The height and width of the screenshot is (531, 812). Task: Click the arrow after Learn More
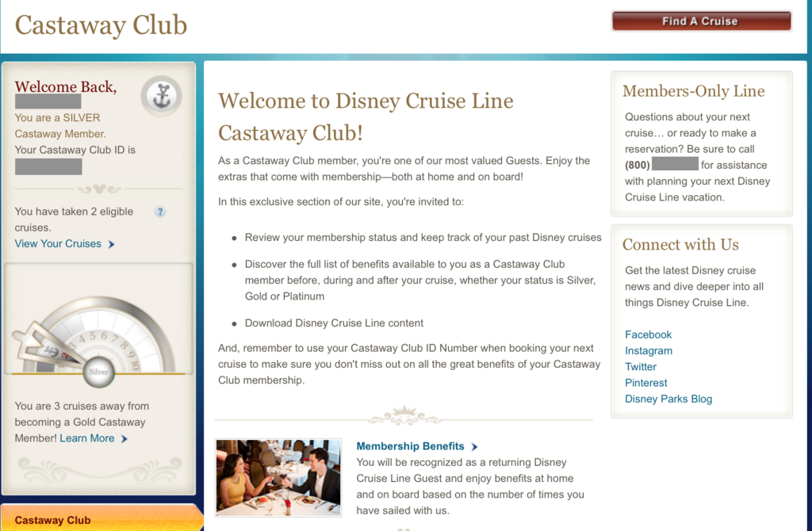pos(124,439)
